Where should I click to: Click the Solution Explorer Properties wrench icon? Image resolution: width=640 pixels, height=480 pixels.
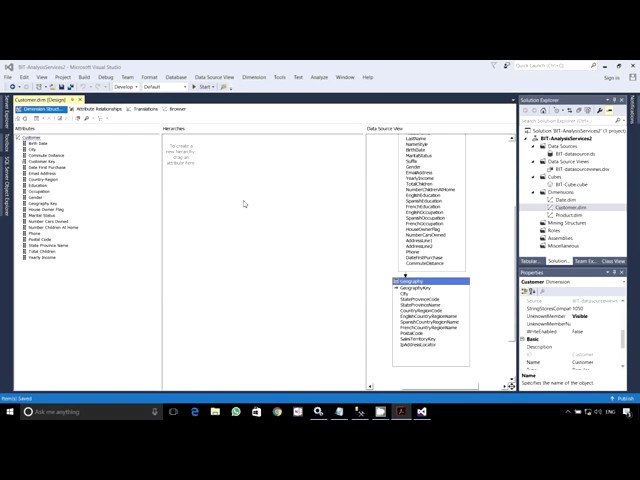pyautogui.click(x=600, y=111)
